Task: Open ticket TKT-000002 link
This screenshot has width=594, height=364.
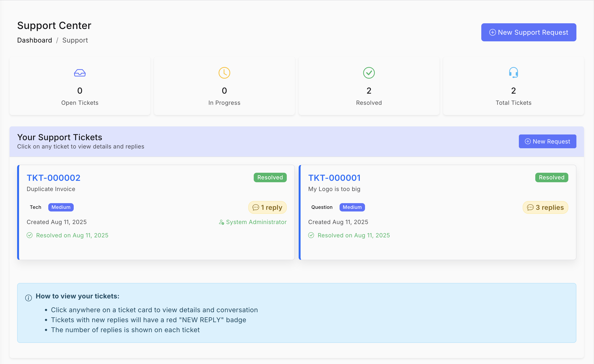Action: coord(54,178)
